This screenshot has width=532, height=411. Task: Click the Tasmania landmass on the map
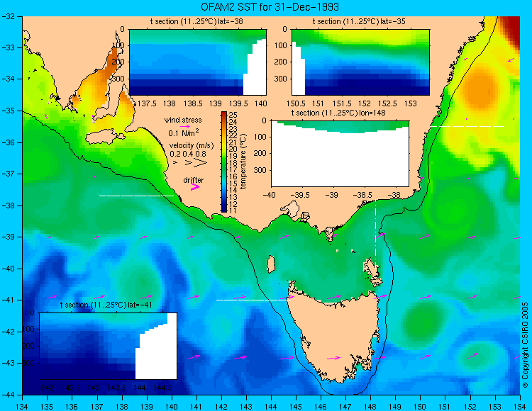[336, 334]
